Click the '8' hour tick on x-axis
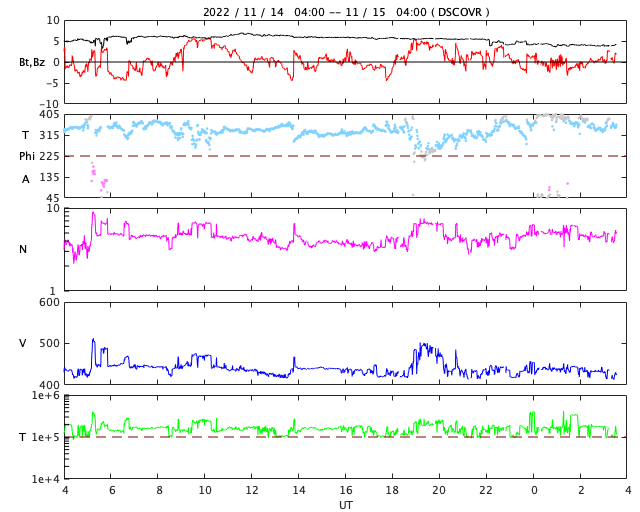The image size is (640, 512). 159,490
